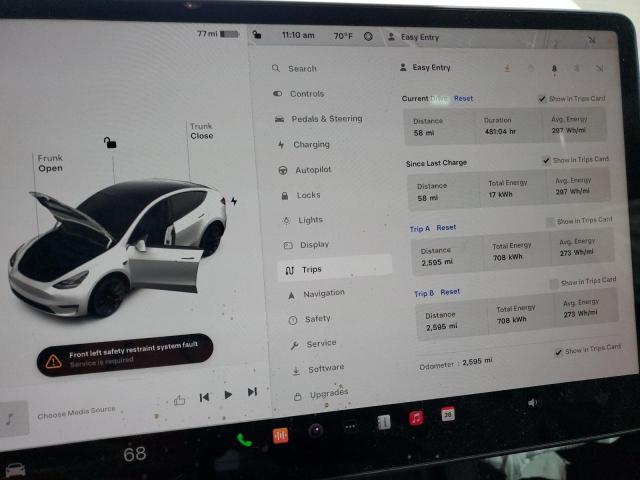
Task: Tap the unlocked padlock above the car
Action: coord(110,142)
